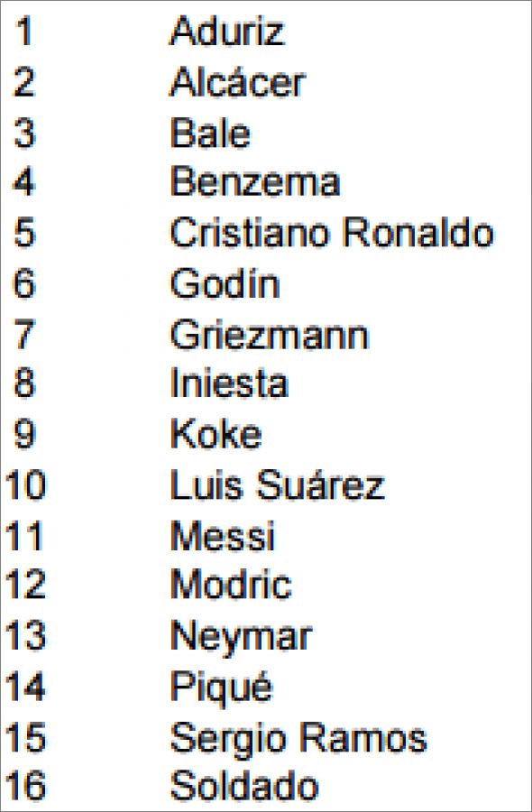Click row number 1
532x812 pixels.
(23, 32)
